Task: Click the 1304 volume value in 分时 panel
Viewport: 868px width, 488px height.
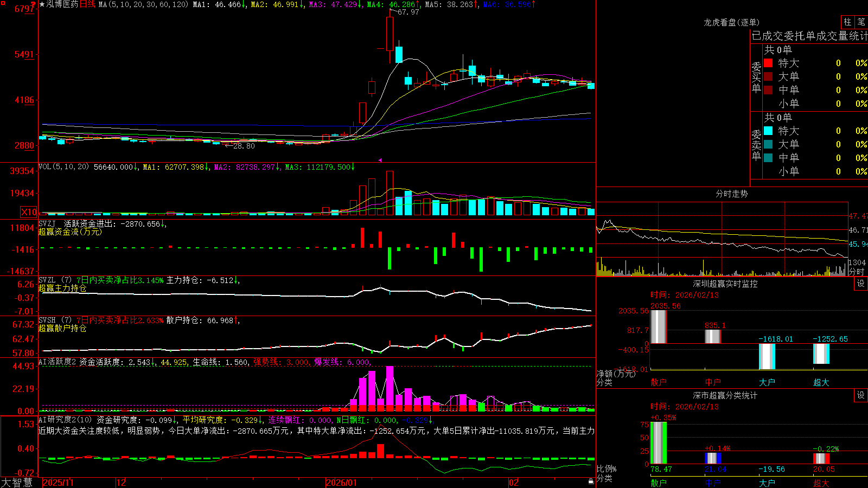Action: point(857,262)
